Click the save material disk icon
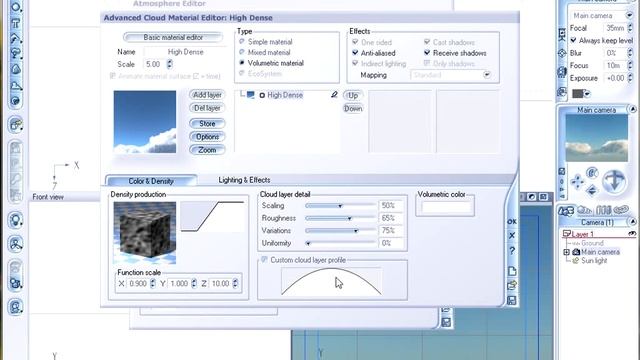Image resolution: width=640 pixels, height=360 pixels. (x=512, y=301)
